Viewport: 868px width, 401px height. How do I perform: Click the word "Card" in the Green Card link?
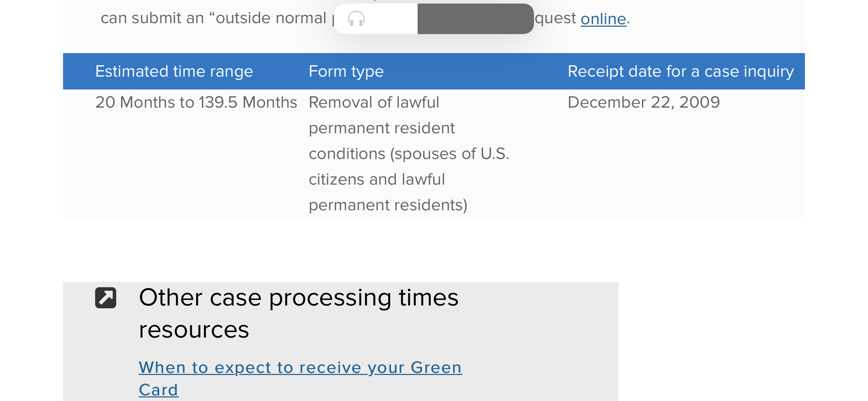click(x=159, y=390)
